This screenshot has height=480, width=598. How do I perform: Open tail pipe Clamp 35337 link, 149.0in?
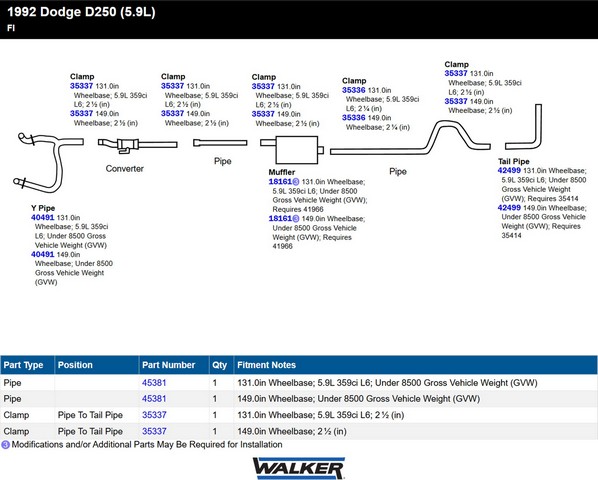pos(456,101)
